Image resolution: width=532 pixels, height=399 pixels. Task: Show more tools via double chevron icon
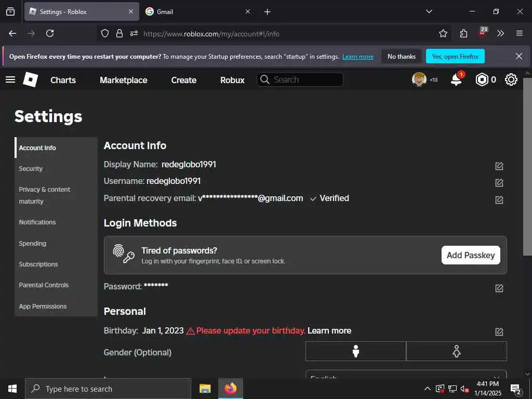point(500,33)
